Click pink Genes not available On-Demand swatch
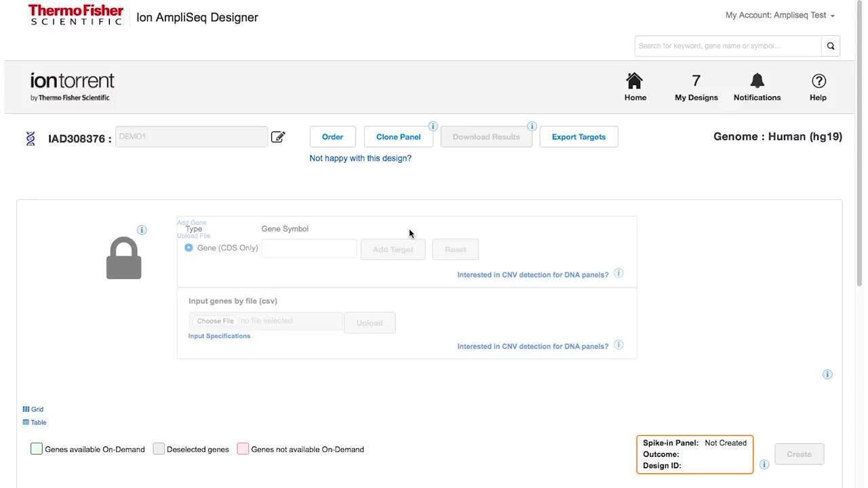 point(243,449)
